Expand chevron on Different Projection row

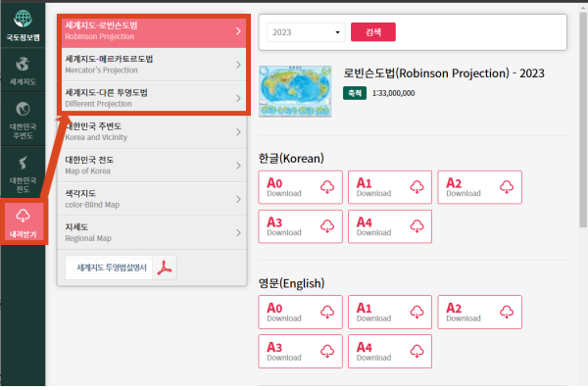[238, 99]
